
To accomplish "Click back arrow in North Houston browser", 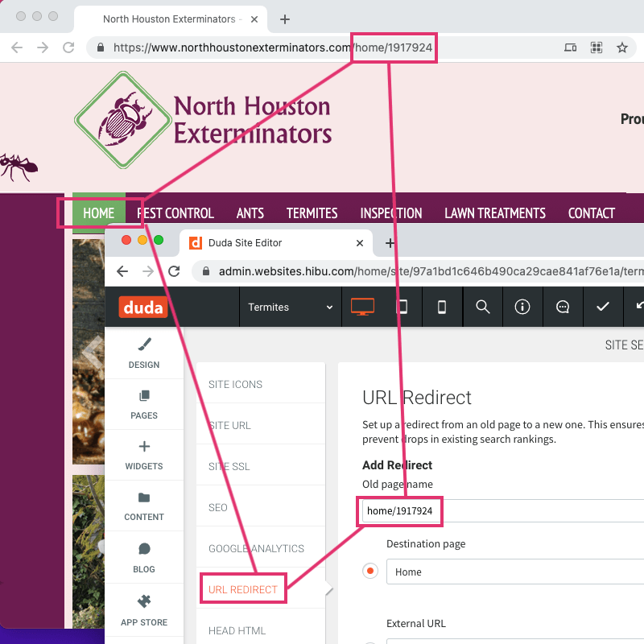I will coord(17,47).
